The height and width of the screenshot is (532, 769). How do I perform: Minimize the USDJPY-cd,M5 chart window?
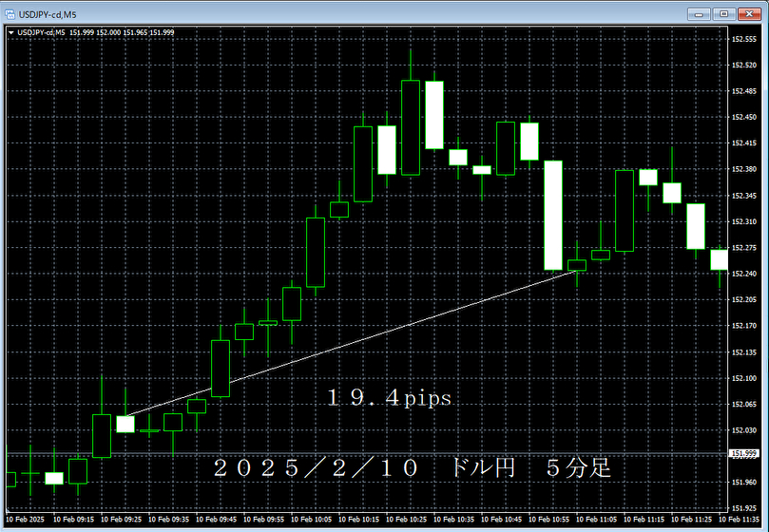[x=699, y=14]
